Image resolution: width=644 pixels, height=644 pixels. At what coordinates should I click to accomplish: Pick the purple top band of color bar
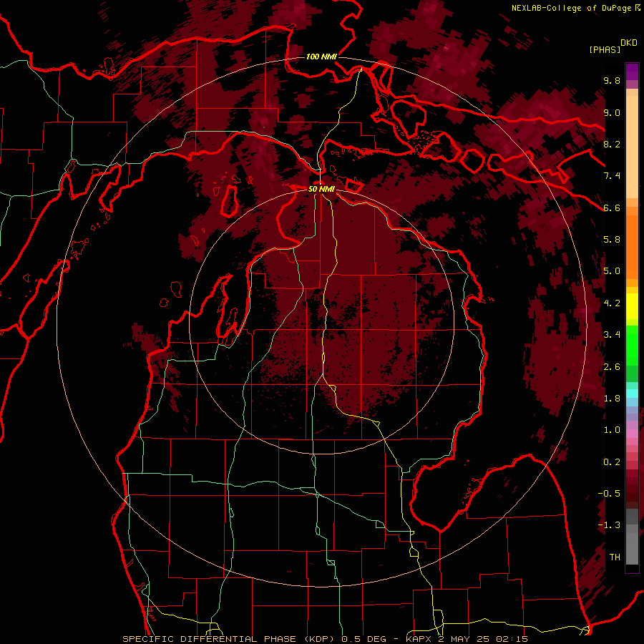point(632,72)
